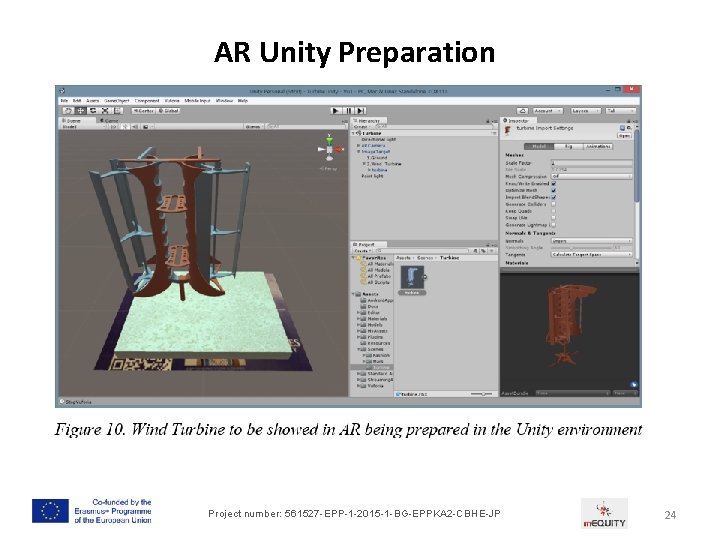Toggle Import BlendShapes checkbox
720x540 pixels.
[554, 197]
